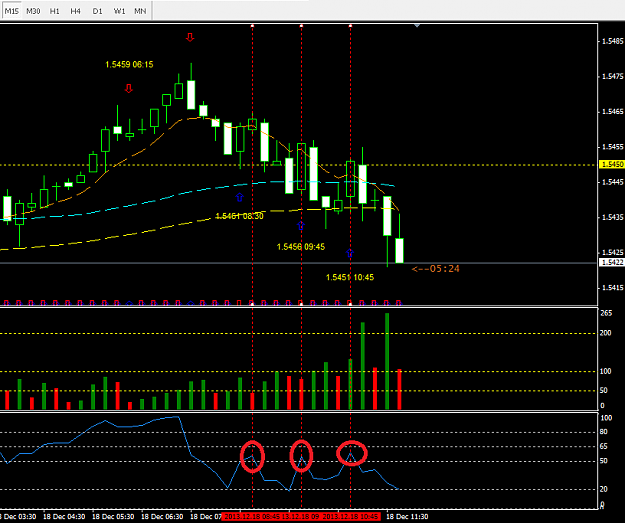
Task: Click the '18 Dec 04:30' time axis label
Action: 64,517
